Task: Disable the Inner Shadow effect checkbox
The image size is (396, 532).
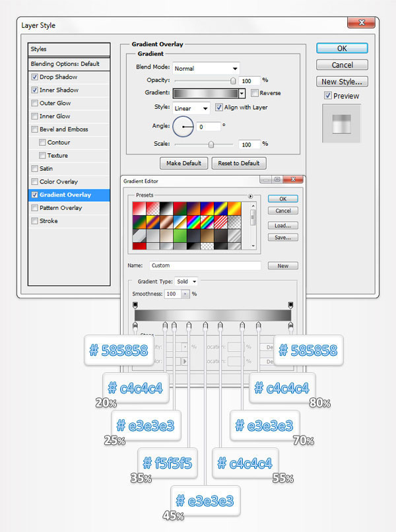Action: click(x=34, y=90)
